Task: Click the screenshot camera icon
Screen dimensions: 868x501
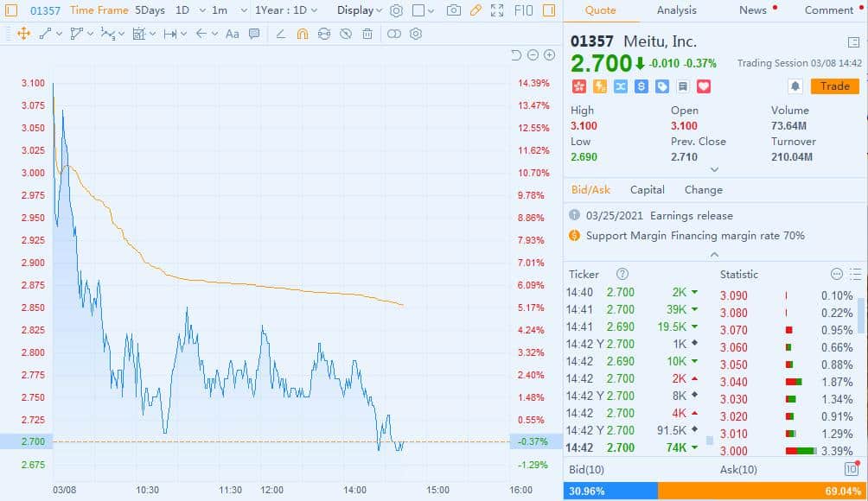Action: point(454,10)
